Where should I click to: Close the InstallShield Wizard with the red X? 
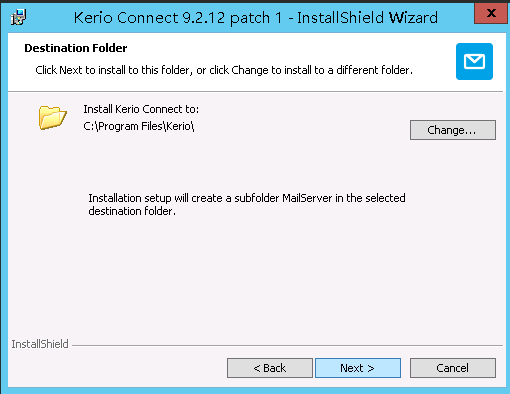491,13
